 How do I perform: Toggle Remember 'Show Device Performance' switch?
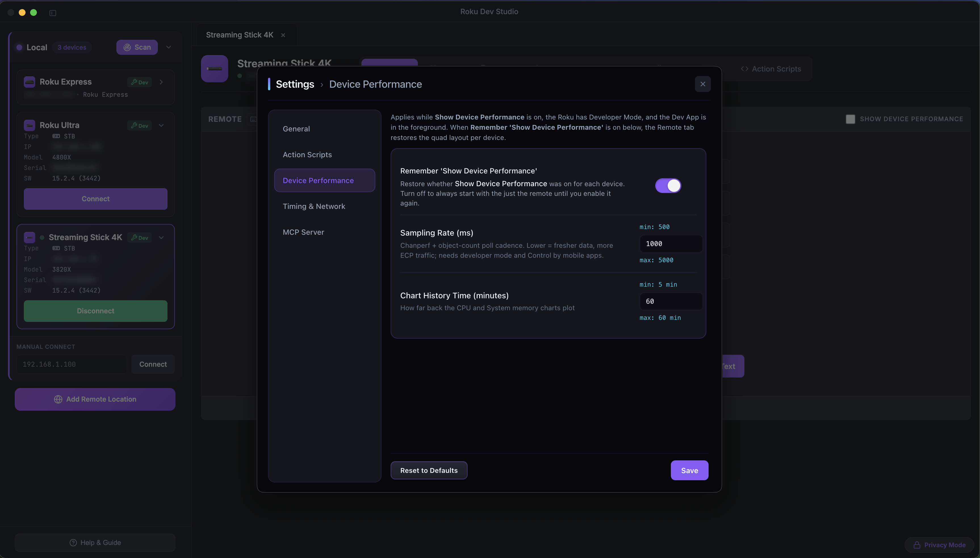click(x=668, y=186)
